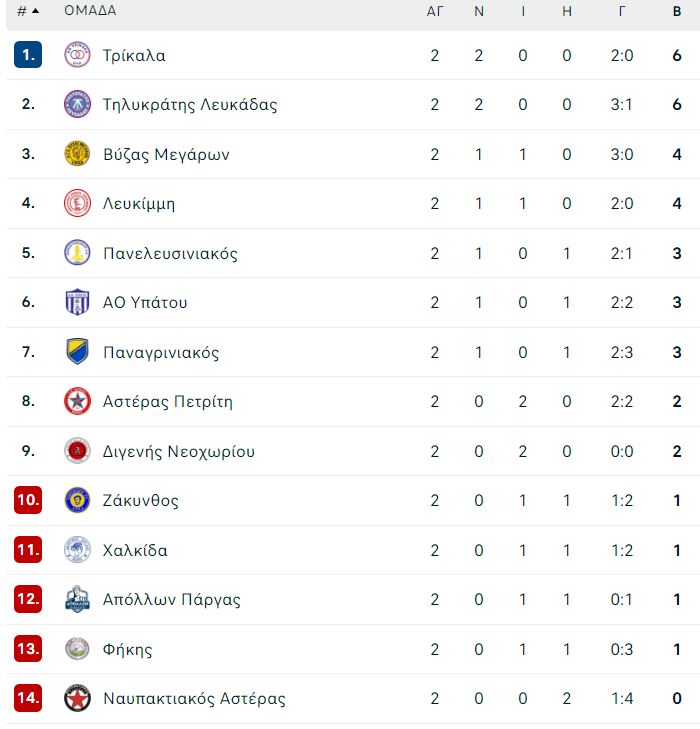Viewport: 700px width, 729px height.
Task: Click the Τηλυκράτης Λευκάδας club logo
Action: coord(77,104)
